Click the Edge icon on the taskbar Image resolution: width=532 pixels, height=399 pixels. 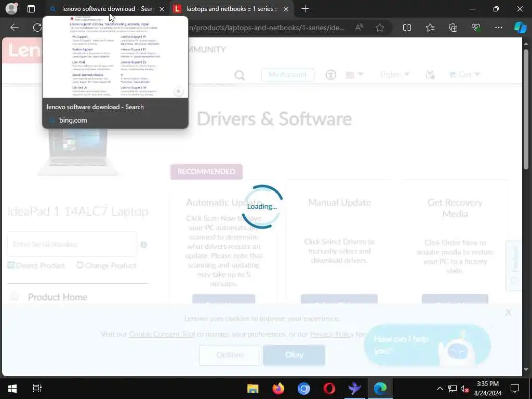[380, 389]
